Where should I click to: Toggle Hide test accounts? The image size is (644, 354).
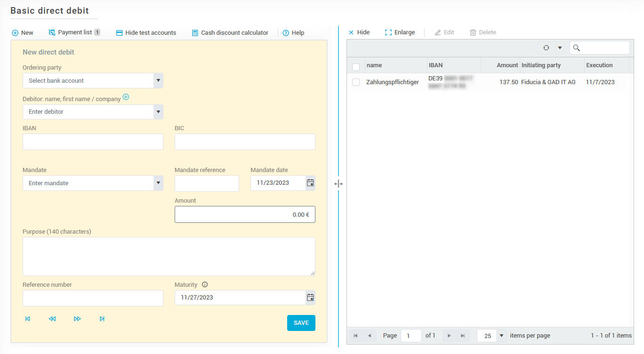(146, 33)
